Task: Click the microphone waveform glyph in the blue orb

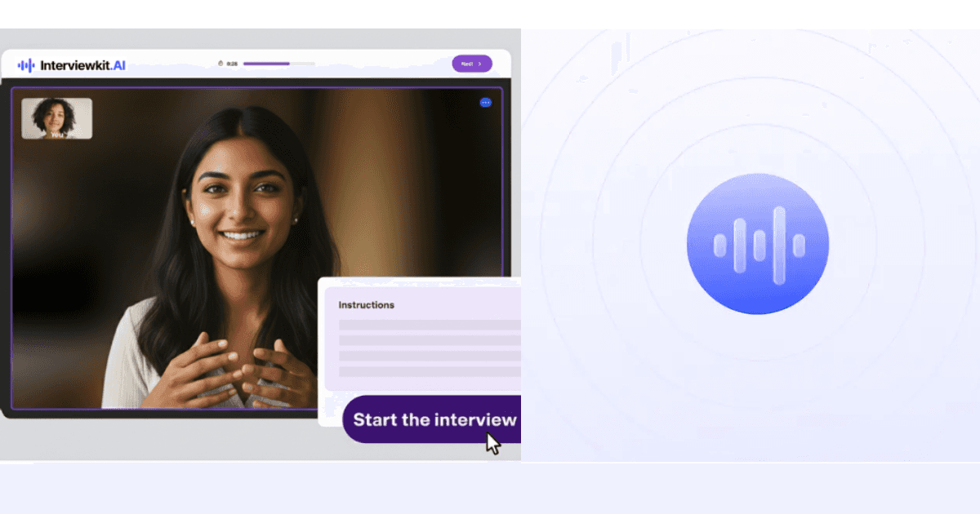Action: [x=758, y=242]
